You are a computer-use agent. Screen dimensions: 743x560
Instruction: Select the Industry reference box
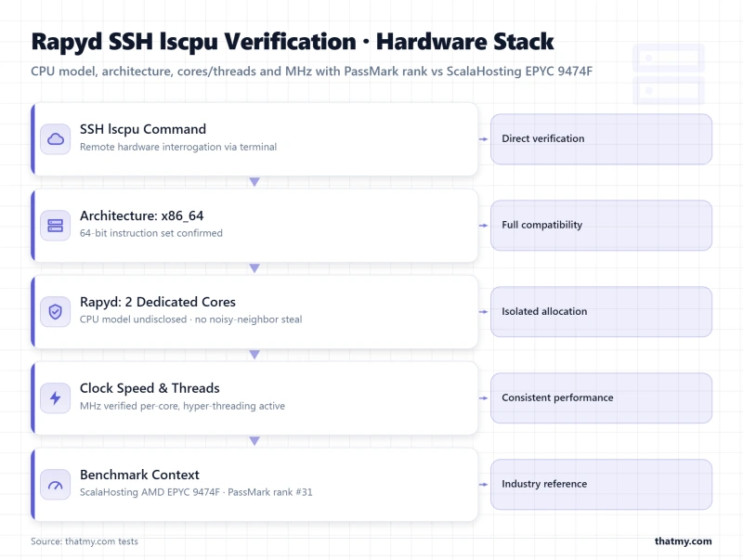[x=601, y=484]
